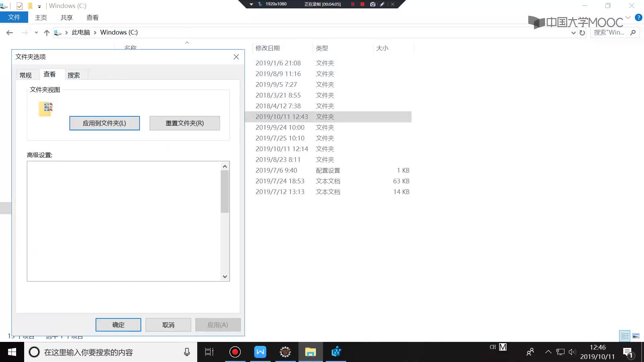Select the row dated 2019/10/11 12:43

click(x=328, y=117)
